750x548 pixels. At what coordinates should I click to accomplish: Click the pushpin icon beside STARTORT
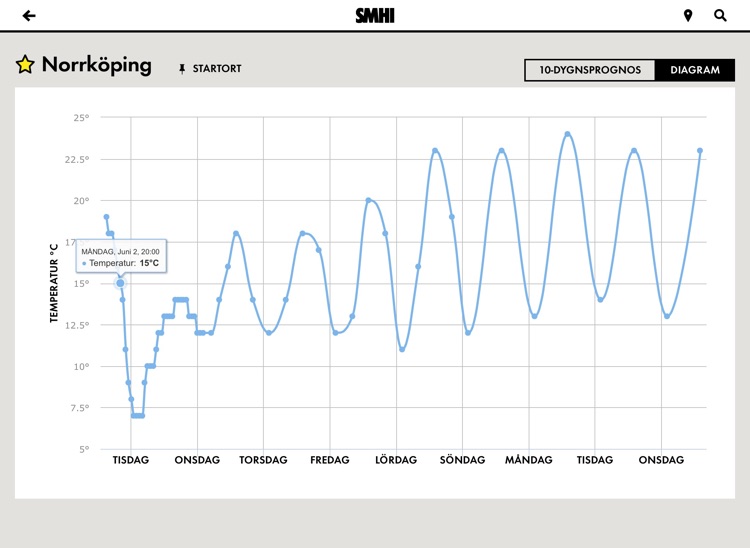[182, 69]
